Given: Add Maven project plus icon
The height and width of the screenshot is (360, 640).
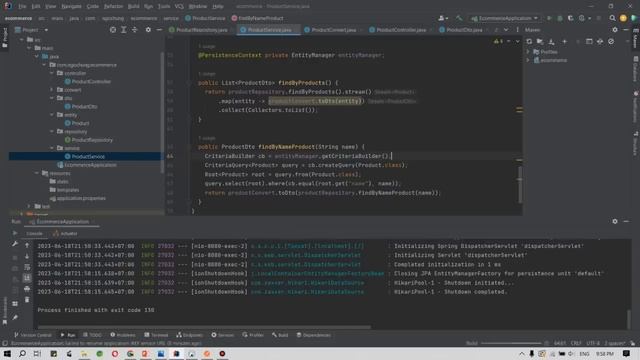Looking at the screenshot, I should coord(564,42).
